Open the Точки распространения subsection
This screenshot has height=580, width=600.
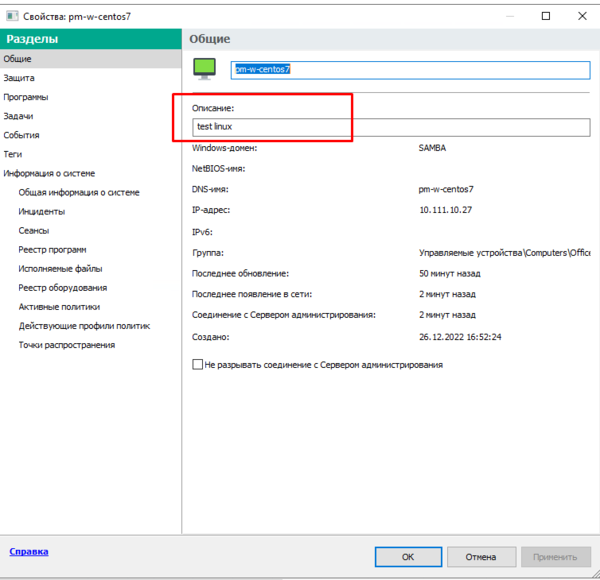pyautogui.click(x=67, y=345)
